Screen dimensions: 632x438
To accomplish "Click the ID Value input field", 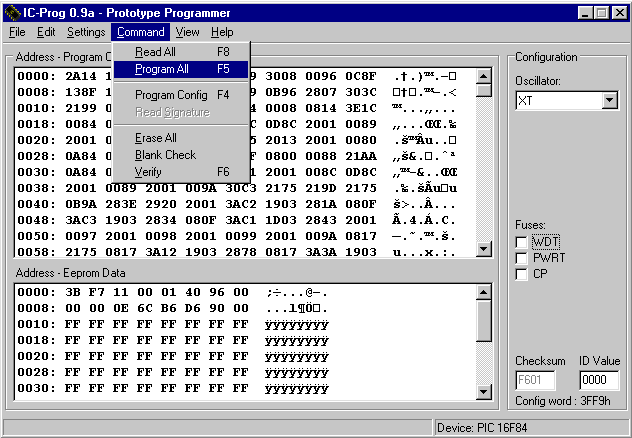I will coord(599,380).
